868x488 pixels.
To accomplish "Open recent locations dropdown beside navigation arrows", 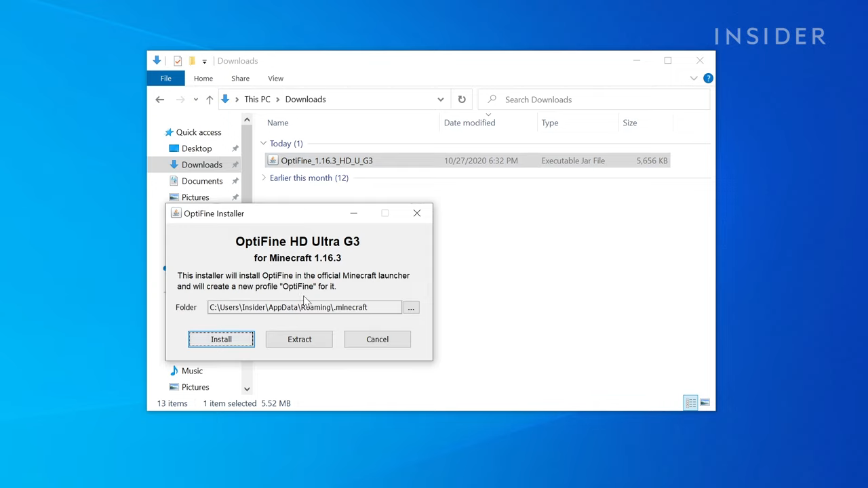I will pos(195,100).
